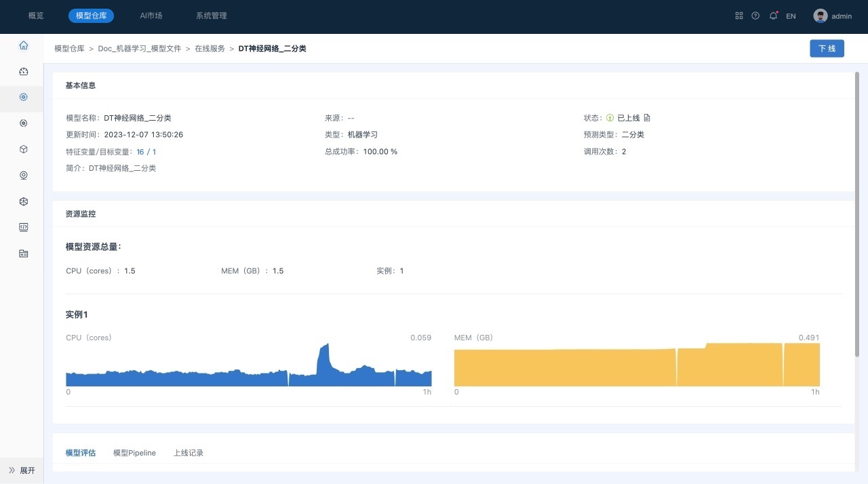Open the admin user menu

point(833,16)
